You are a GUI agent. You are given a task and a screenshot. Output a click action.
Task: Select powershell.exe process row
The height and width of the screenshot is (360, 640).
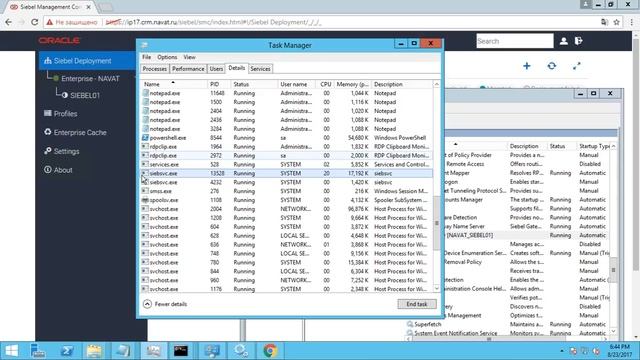[287, 138]
